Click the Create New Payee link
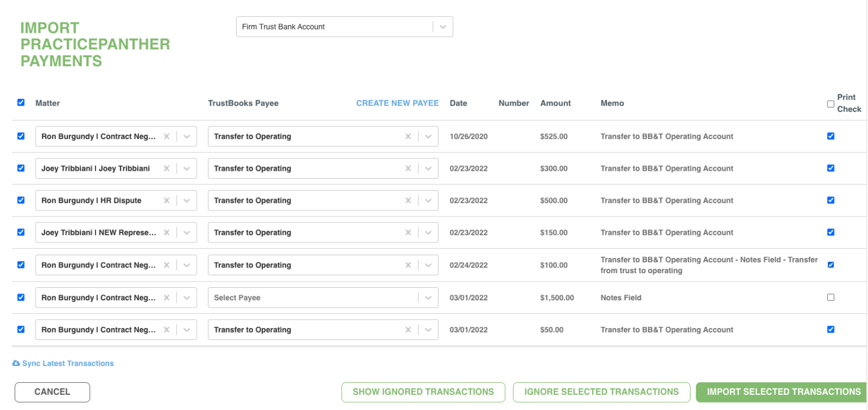The width and height of the screenshot is (868, 410). pyautogui.click(x=397, y=103)
